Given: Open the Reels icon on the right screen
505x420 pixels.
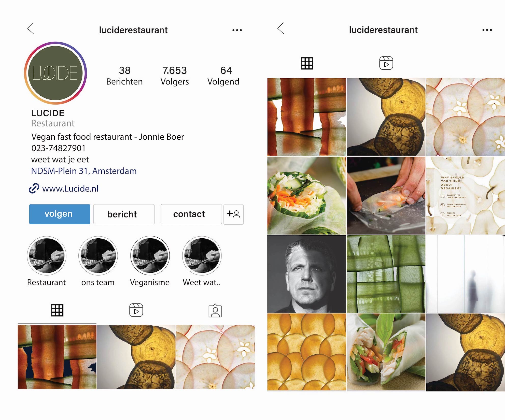Looking at the screenshot, I should click(386, 63).
